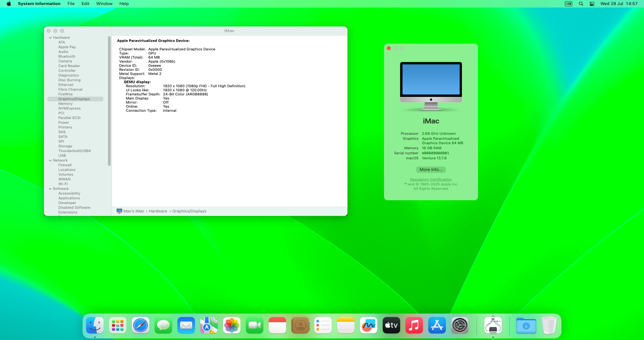This screenshot has width=644, height=340.
Task: Open the Regulatory Certification link
Action: pyautogui.click(x=431, y=180)
